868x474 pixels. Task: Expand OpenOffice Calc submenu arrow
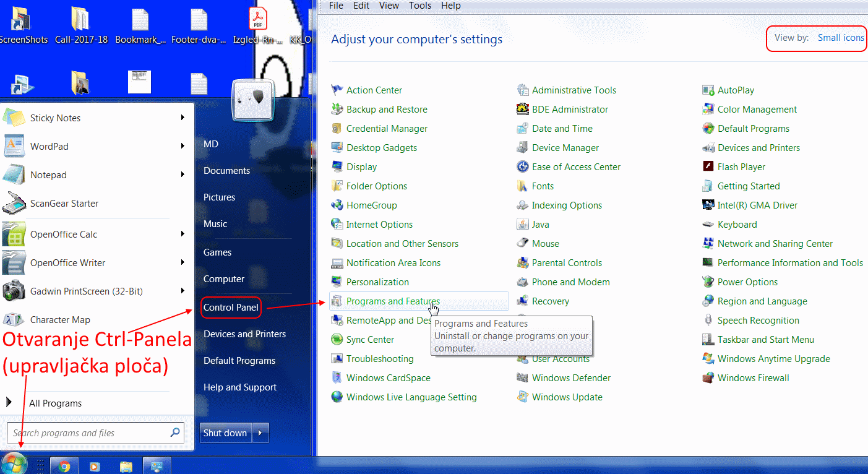[183, 234]
